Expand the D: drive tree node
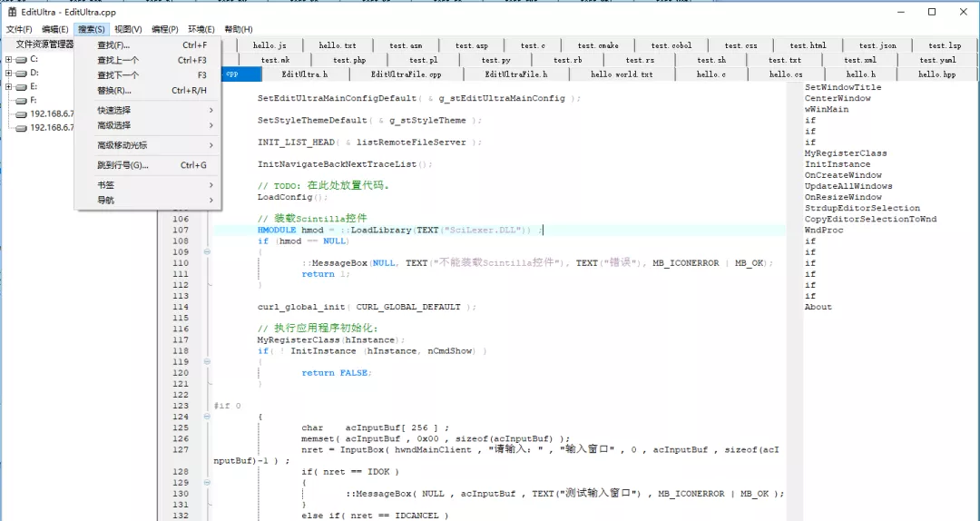 point(8,73)
